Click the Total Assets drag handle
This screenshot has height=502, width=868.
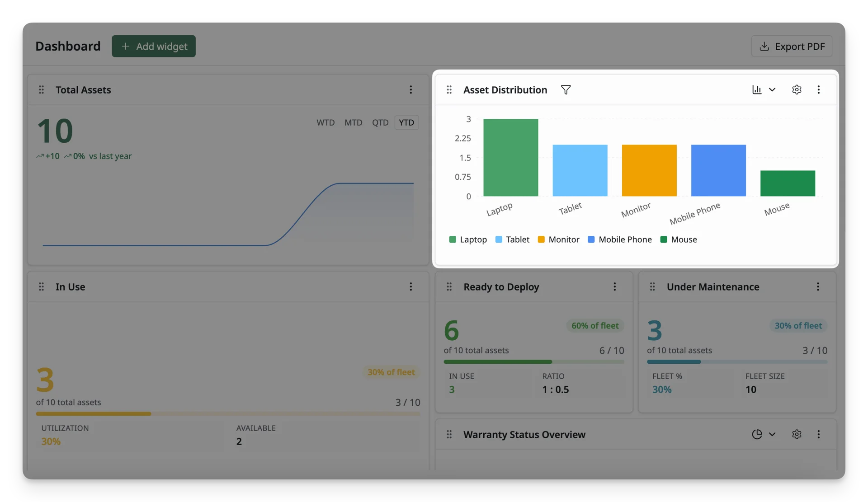42,90
